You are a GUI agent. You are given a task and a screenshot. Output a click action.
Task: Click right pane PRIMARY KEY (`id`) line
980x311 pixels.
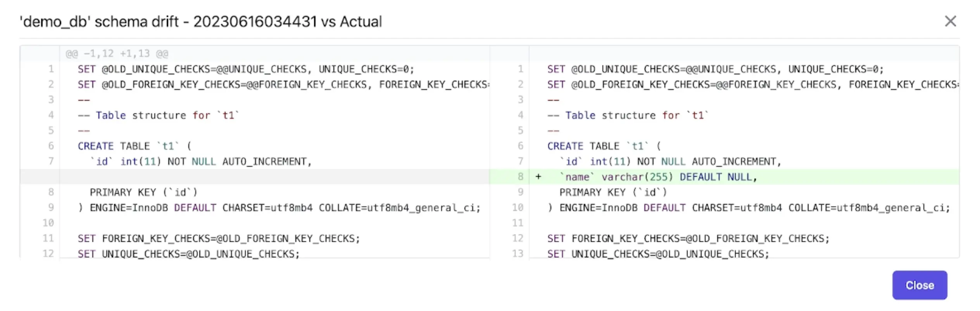point(613,192)
